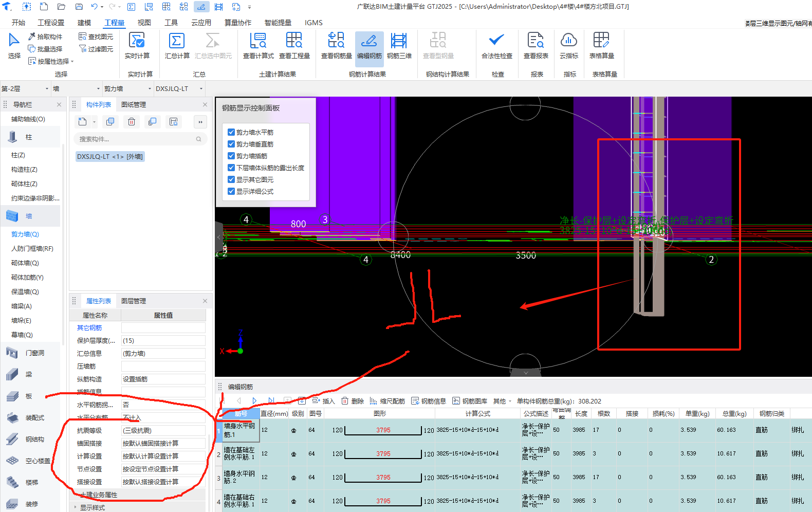Click next rebar row arrow in 编辑钢筋

coord(254,400)
